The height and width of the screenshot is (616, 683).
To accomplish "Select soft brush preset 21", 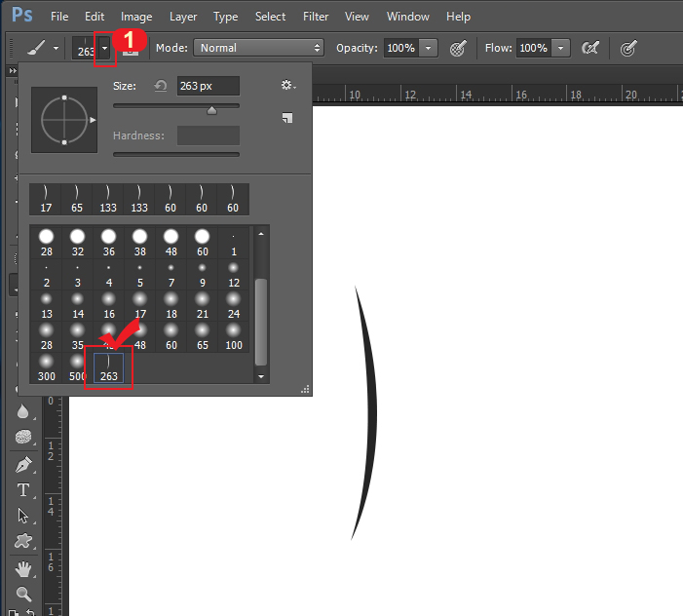I will click(x=202, y=305).
